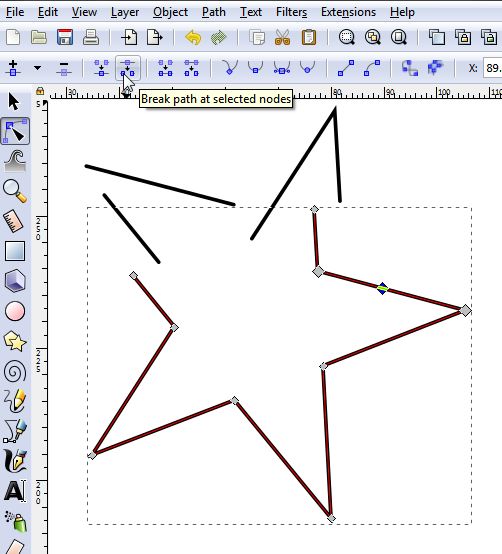The width and height of the screenshot is (502, 554).
Task: Select the Rectangle tool
Action: coord(15,251)
